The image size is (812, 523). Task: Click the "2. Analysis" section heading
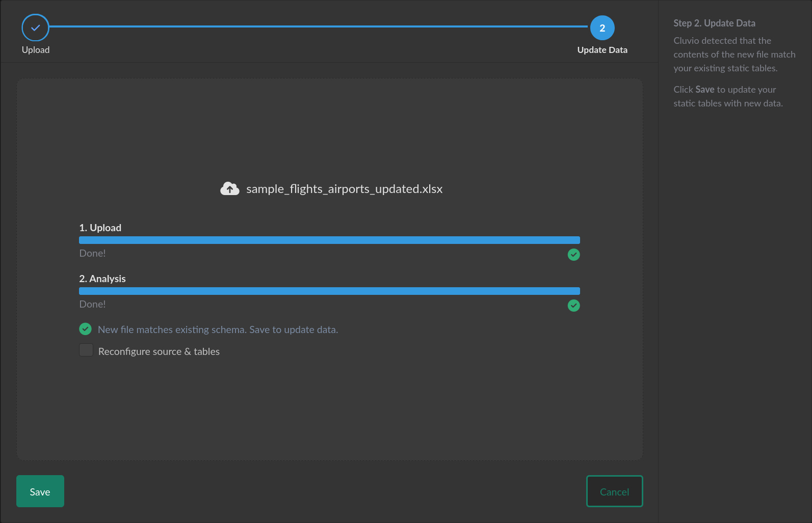tap(102, 279)
